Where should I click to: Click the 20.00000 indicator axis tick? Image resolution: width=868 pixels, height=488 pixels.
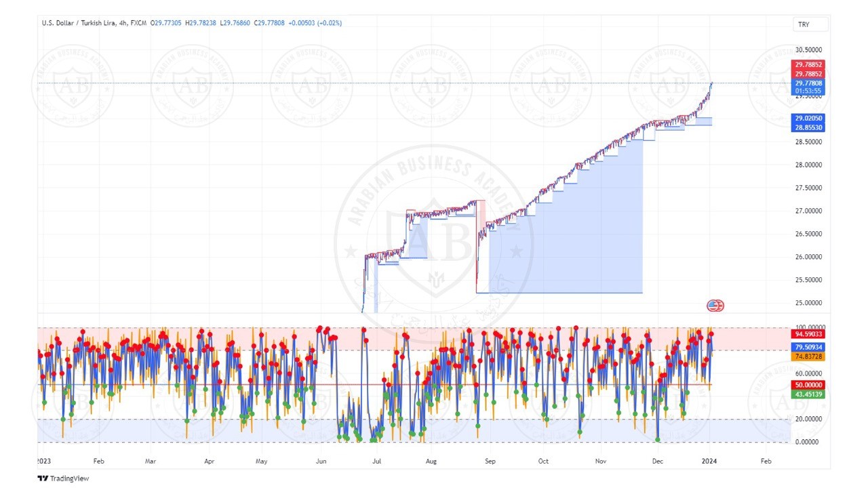tap(808, 419)
